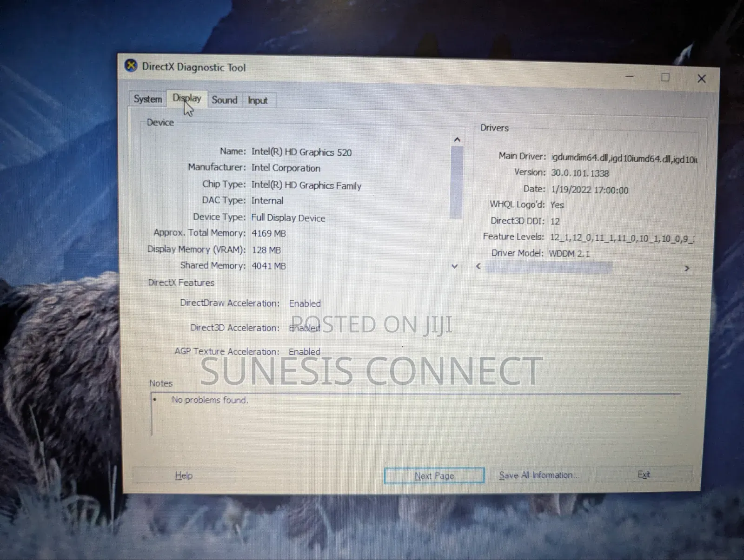
Task: Click AGP Texture Acceleration 'Enabled' value
Action: (x=305, y=352)
